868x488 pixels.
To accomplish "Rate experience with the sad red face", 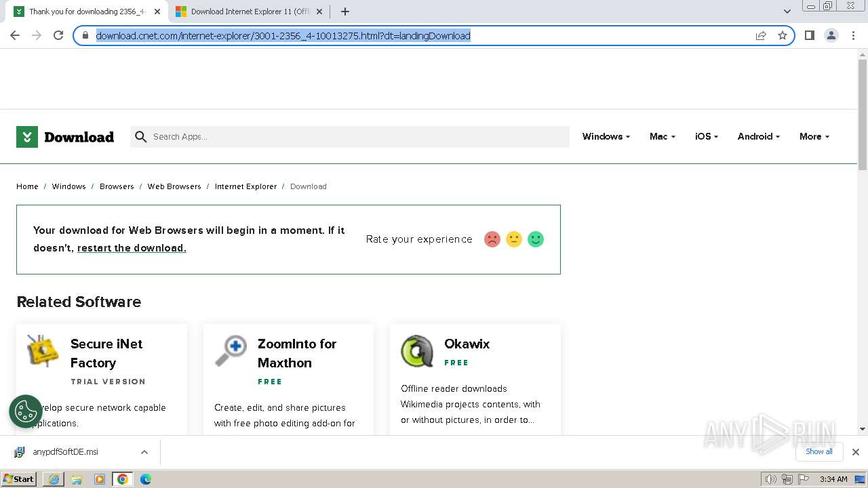I will point(492,239).
